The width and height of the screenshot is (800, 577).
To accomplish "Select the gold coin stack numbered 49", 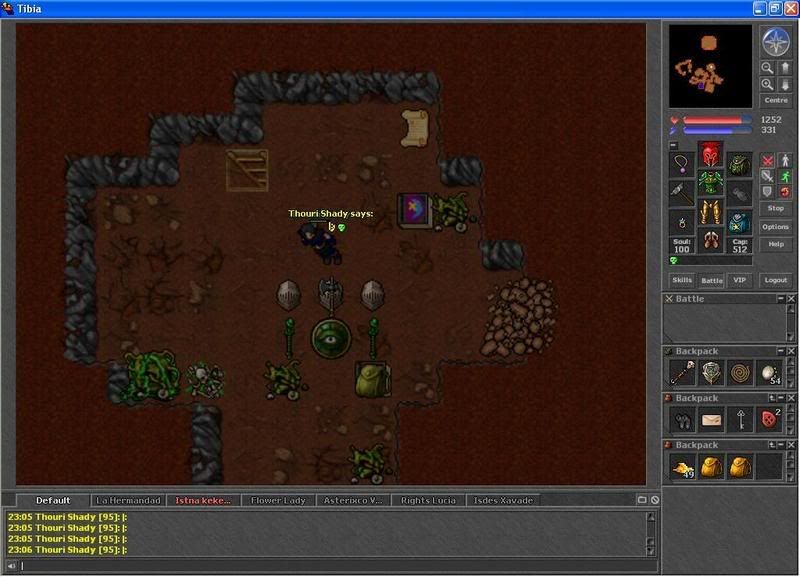I will click(x=682, y=467).
